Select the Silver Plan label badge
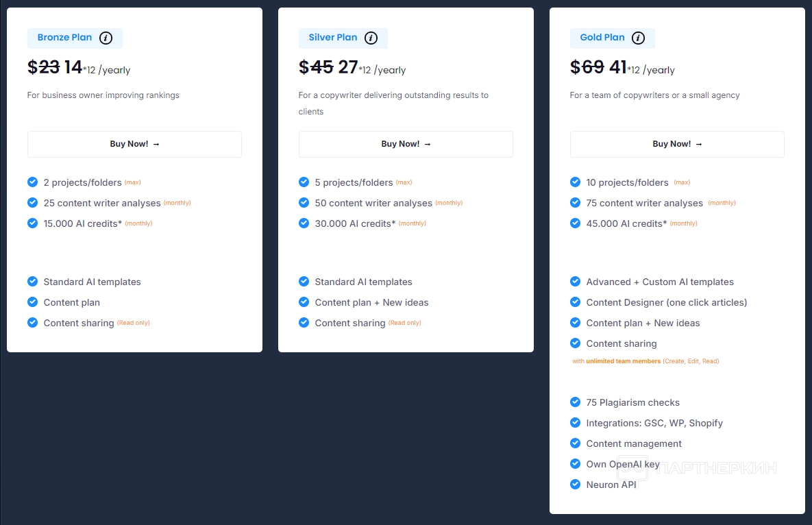This screenshot has height=525, width=812. tap(333, 38)
